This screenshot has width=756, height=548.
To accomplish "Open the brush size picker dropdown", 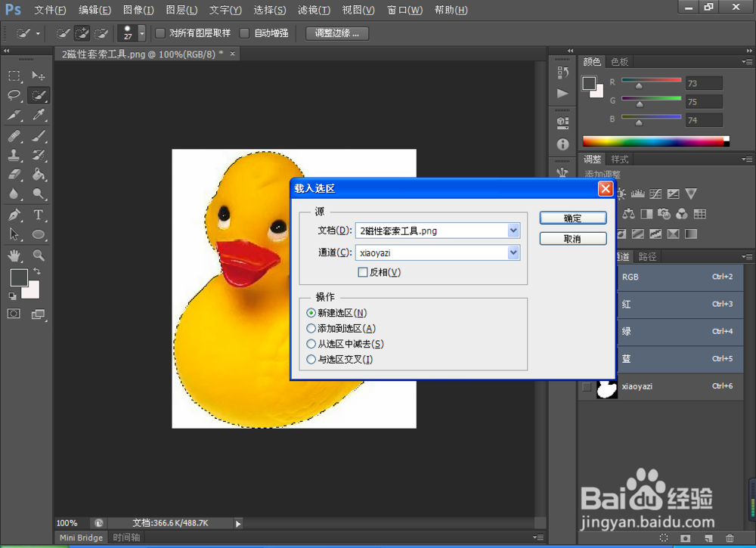I will click(142, 33).
